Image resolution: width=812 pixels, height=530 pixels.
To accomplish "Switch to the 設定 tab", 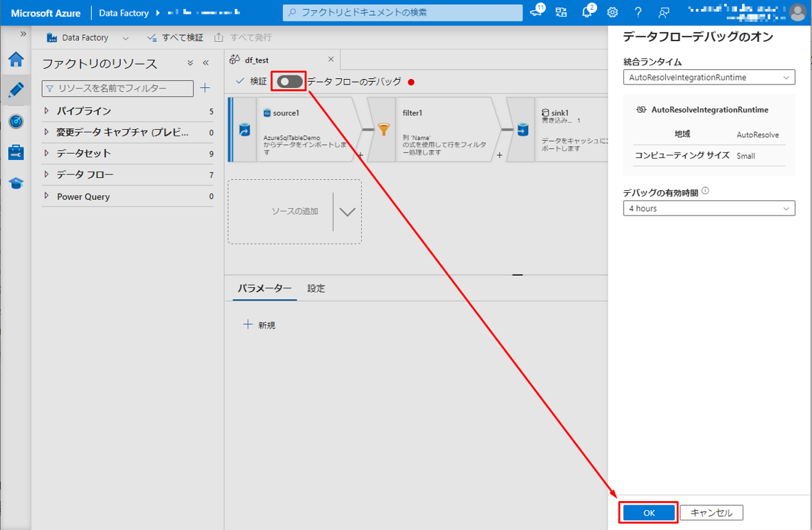I will point(316,288).
